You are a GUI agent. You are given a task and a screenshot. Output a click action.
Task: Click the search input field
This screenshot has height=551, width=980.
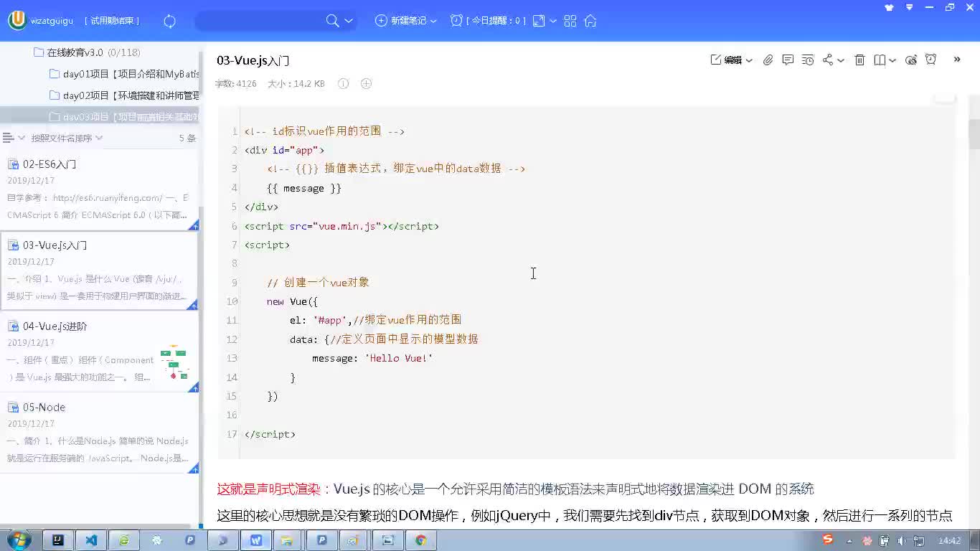(260, 21)
